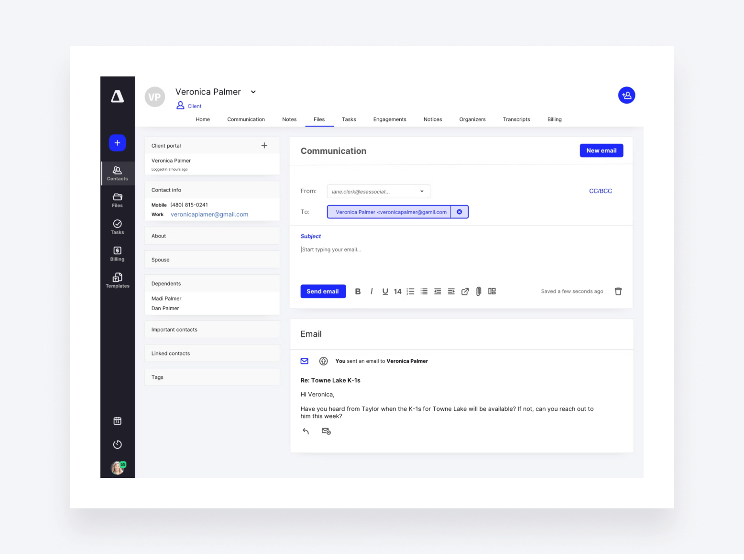This screenshot has height=560, width=744.
Task: Click the Send email button
Action: coord(323,291)
